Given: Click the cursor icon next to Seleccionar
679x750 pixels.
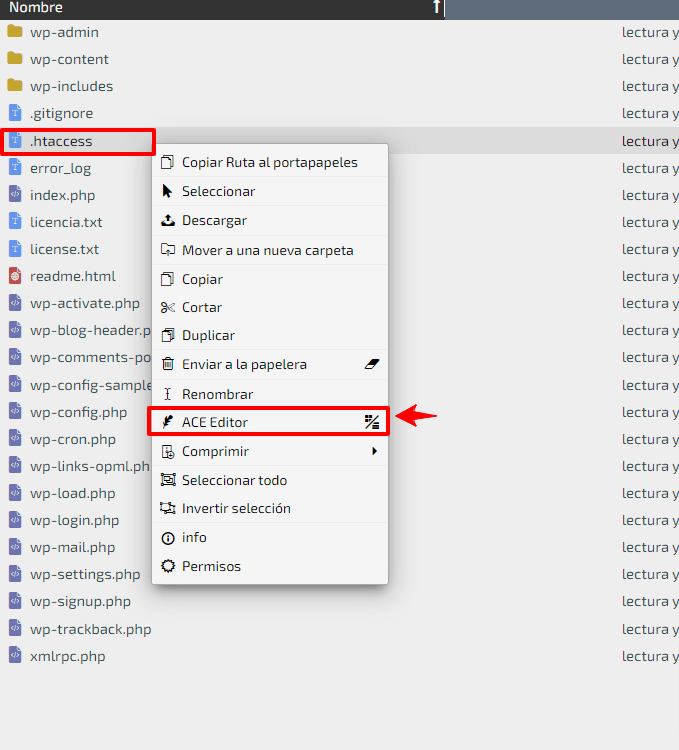Looking at the screenshot, I should pyautogui.click(x=167, y=191).
